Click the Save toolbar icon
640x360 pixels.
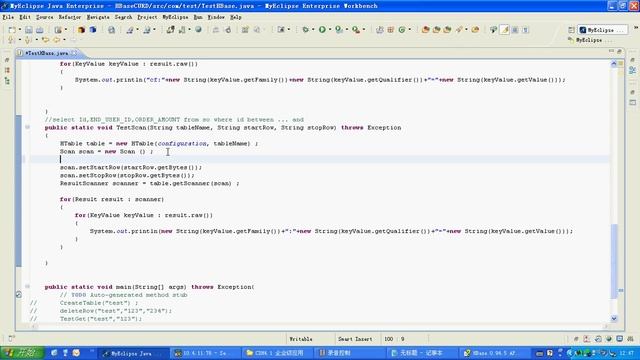click(x=29, y=30)
